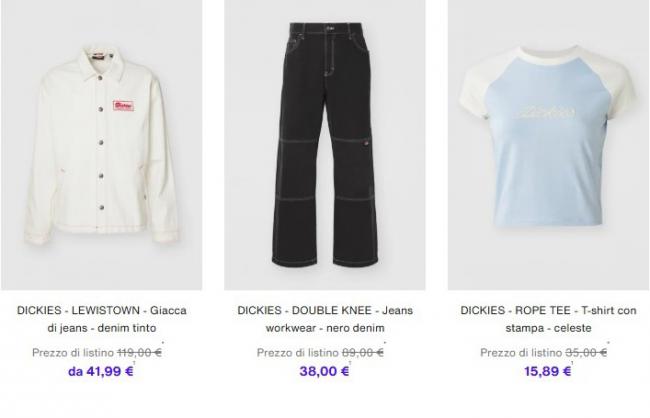This screenshot has height=418, width=650.
Task: Click the struck-through 35,00 € list price
Action: click(x=586, y=352)
